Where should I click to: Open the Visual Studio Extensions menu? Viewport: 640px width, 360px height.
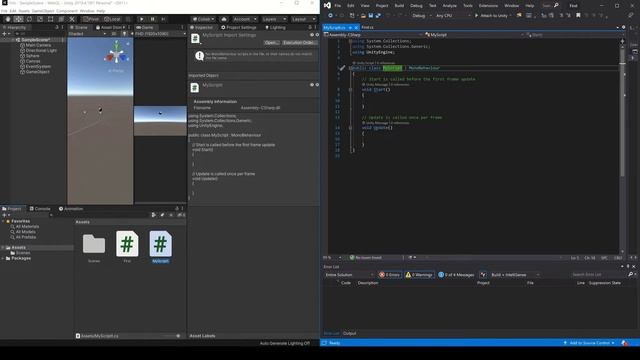(x=488, y=6)
